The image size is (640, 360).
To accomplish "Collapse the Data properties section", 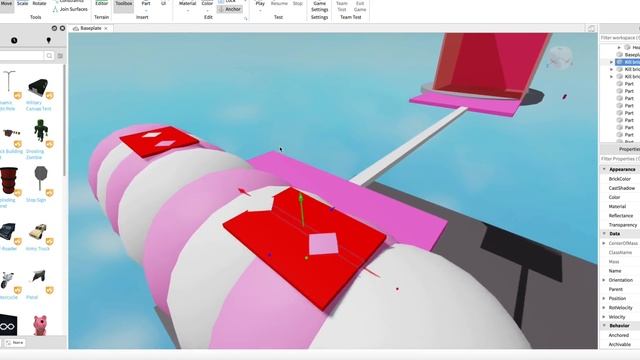I will coord(604,233).
